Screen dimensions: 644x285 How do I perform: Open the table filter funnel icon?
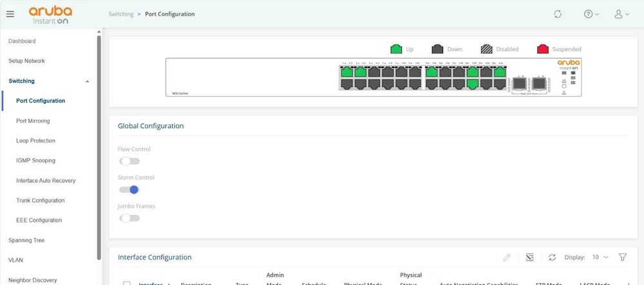coord(623,257)
